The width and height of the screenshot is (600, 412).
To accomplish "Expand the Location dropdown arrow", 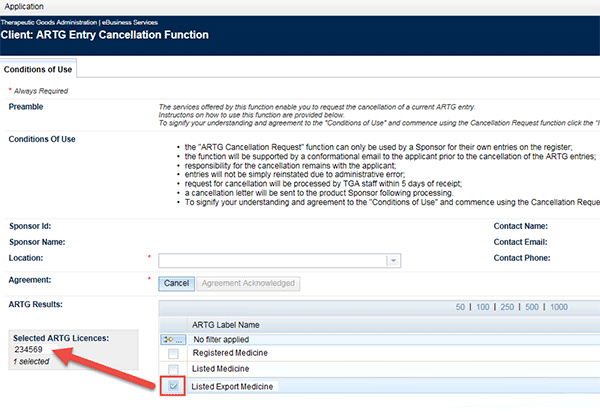I will click(x=393, y=260).
